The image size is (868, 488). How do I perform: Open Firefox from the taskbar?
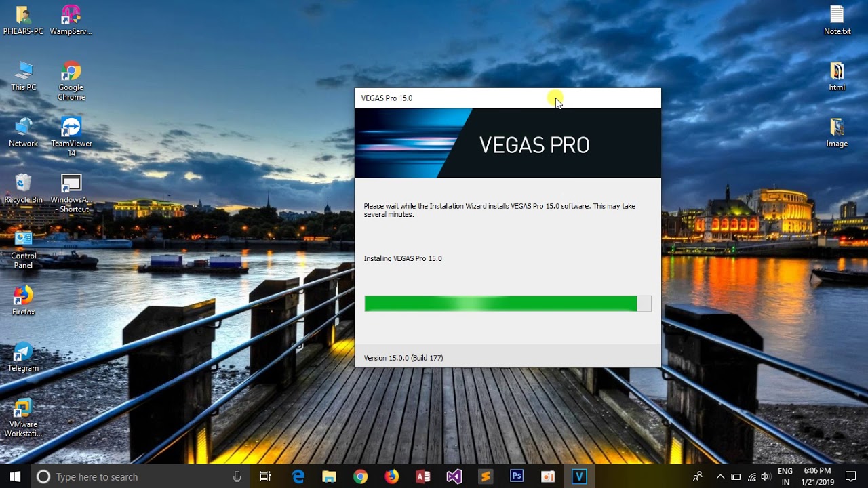[x=391, y=476]
